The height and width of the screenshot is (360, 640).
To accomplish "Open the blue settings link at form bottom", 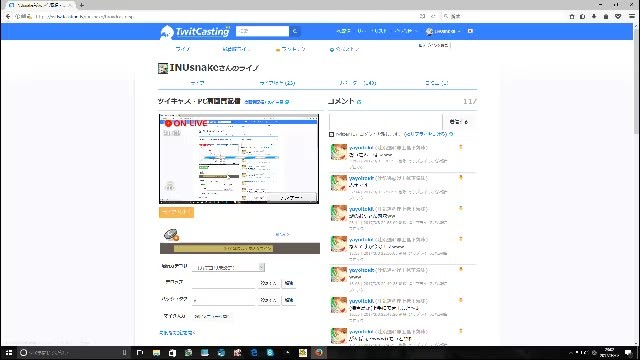I will click(177, 333).
